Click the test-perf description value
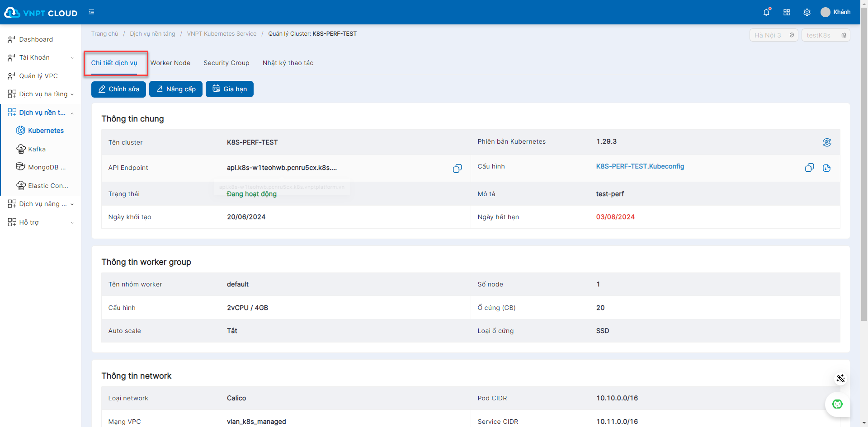This screenshot has height=427, width=868. 610,194
